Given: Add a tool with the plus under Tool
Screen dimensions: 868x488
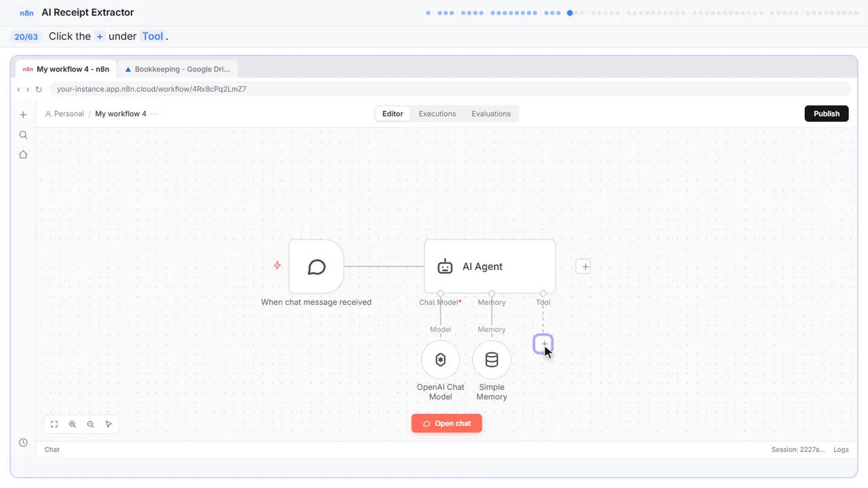Looking at the screenshot, I should click(x=543, y=344).
